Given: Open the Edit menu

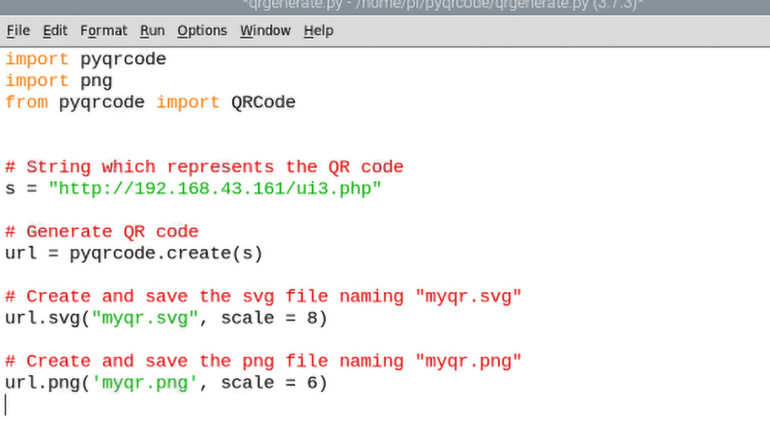Looking at the screenshot, I should (54, 31).
